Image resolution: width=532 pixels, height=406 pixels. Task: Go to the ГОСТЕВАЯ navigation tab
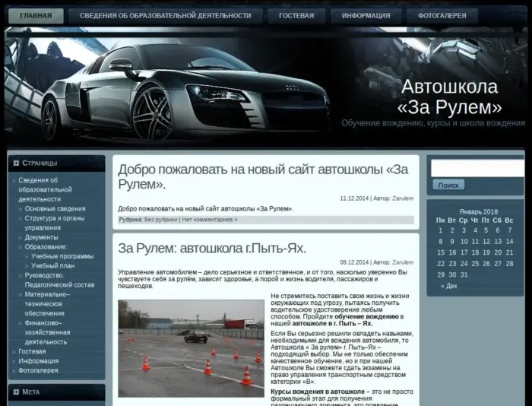click(x=296, y=15)
